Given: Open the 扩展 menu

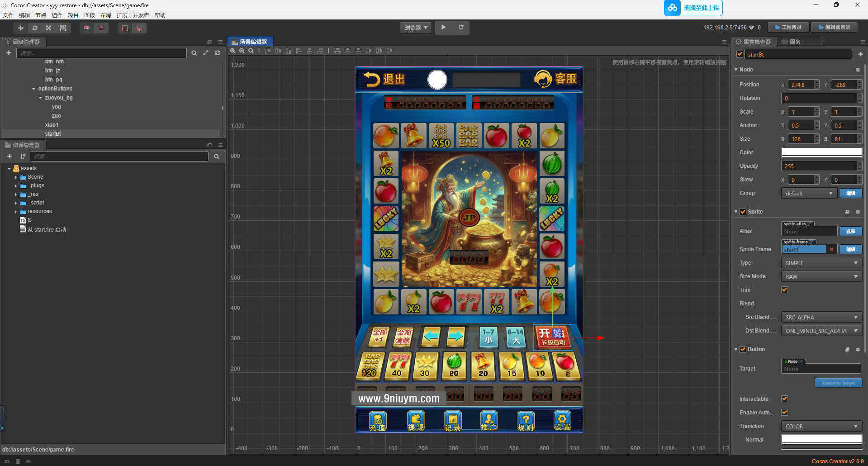Looking at the screenshot, I should pyautogui.click(x=122, y=15).
